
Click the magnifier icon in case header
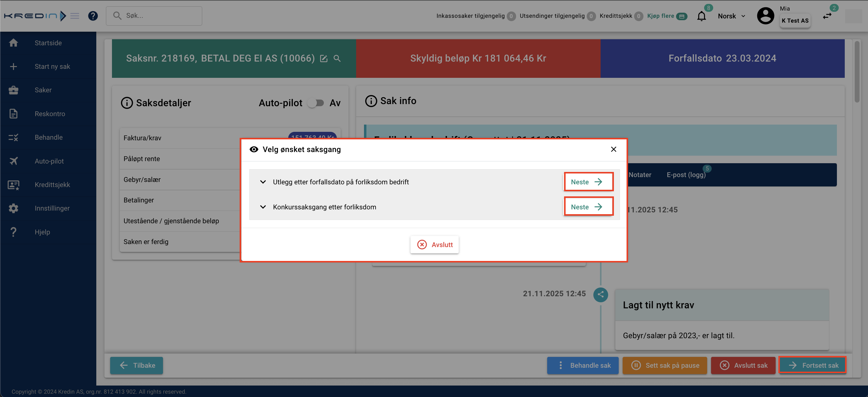coord(337,59)
